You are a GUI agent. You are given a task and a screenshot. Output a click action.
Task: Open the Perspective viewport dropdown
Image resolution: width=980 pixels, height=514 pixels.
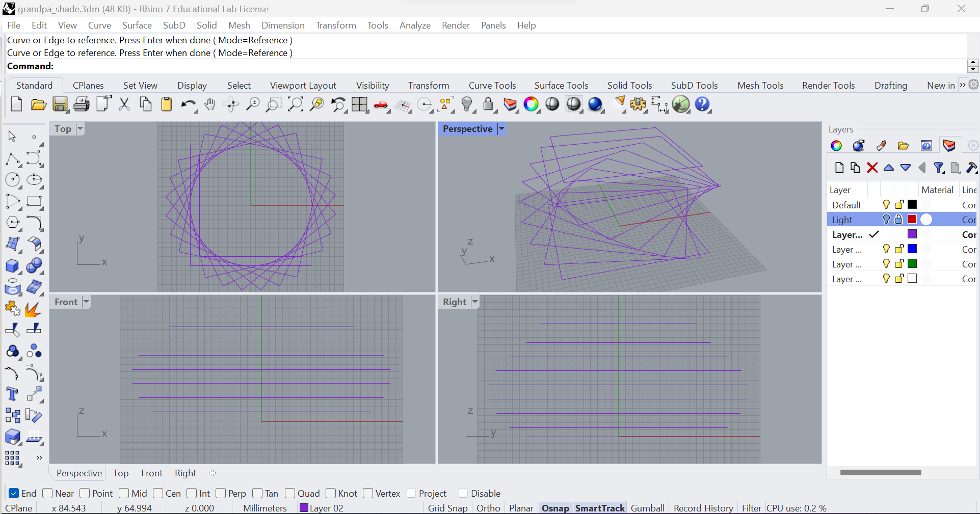(x=501, y=129)
